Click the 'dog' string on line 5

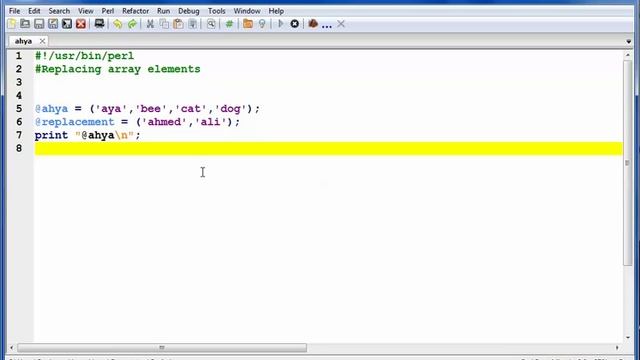(230, 109)
